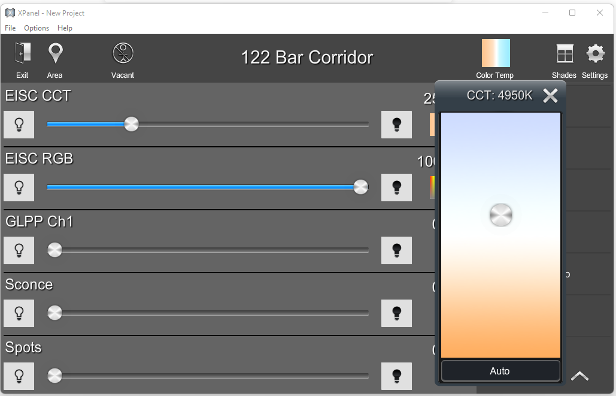Screen dimensions: 616x396
Task: Click the Exit door icon
Action: (22, 53)
